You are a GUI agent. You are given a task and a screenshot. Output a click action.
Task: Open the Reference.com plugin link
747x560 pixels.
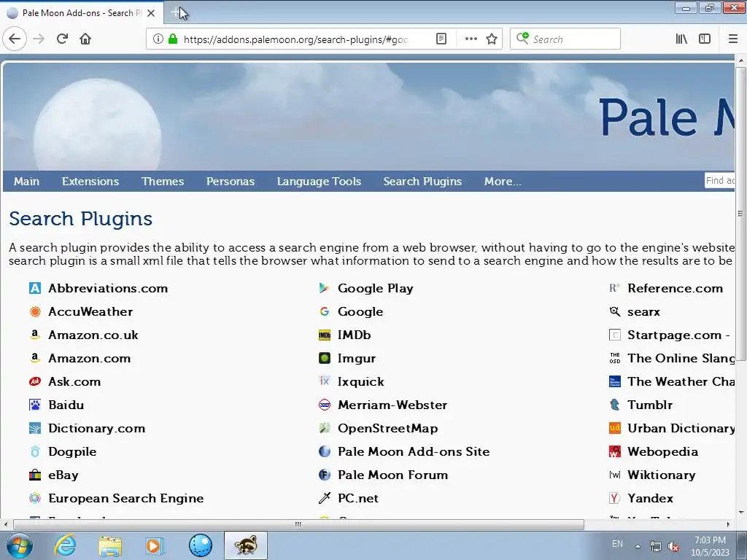(675, 289)
